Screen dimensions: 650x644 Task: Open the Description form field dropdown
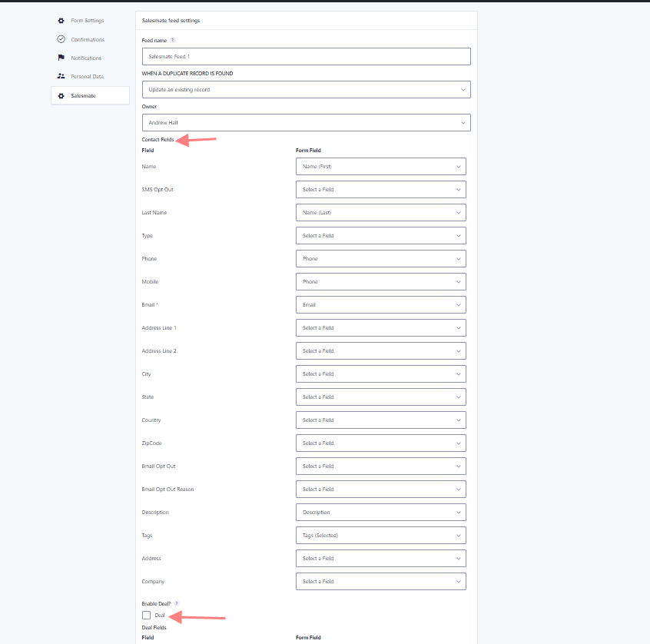click(x=381, y=512)
